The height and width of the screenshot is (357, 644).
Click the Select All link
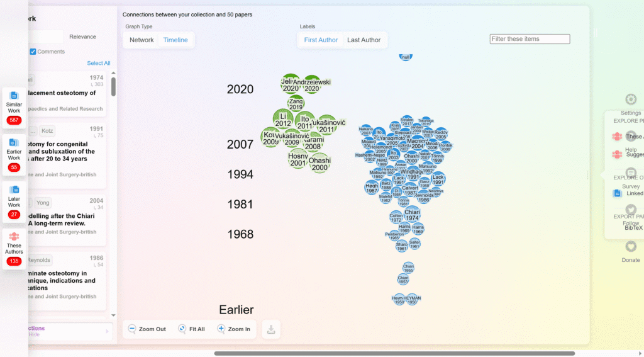point(99,63)
